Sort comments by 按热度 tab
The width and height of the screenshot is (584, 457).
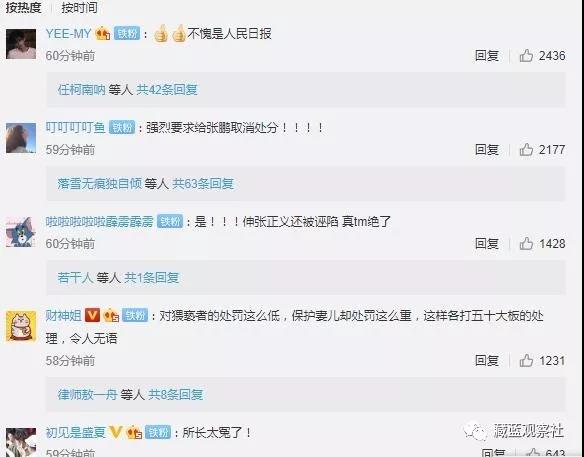(x=23, y=7)
